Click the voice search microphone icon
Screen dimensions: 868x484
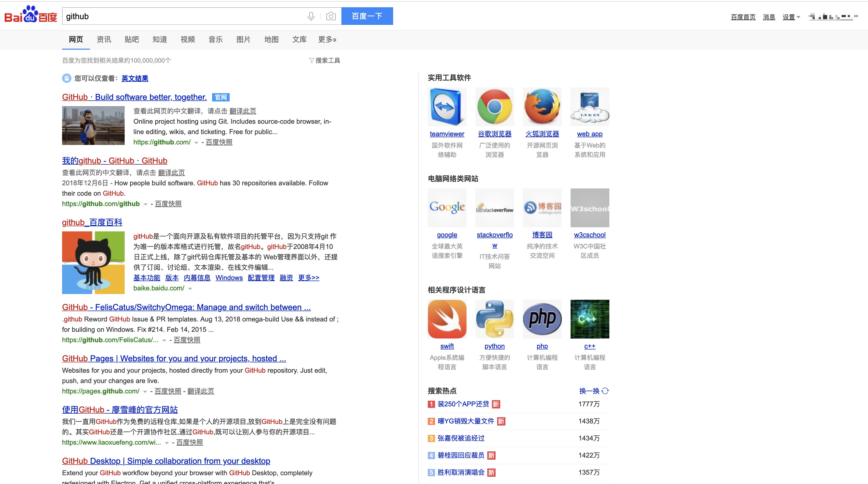pyautogui.click(x=311, y=16)
